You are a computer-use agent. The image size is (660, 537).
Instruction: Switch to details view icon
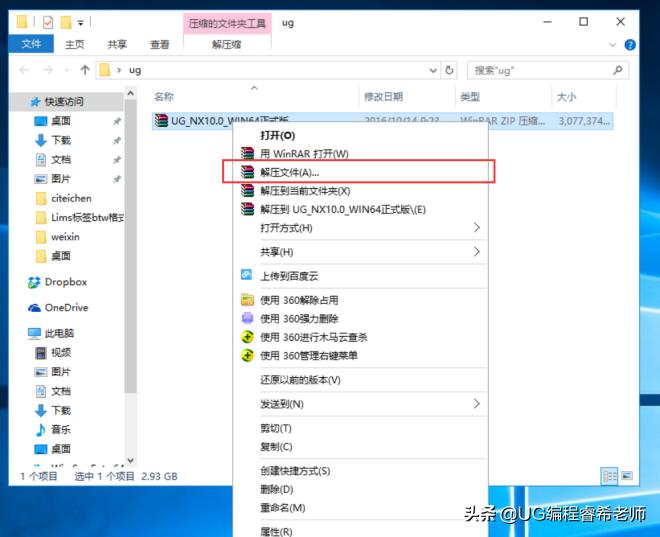(609, 476)
